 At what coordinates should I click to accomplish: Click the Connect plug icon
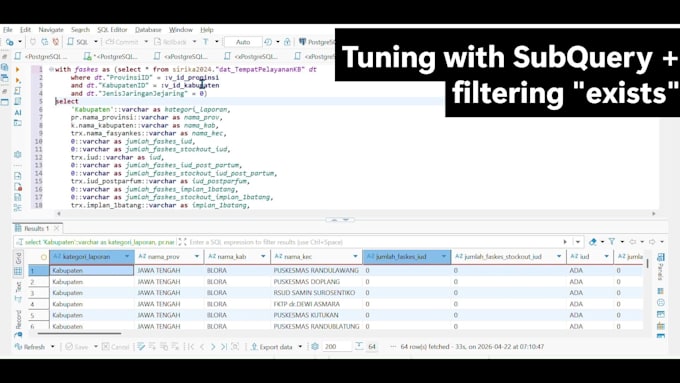point(33,42)
